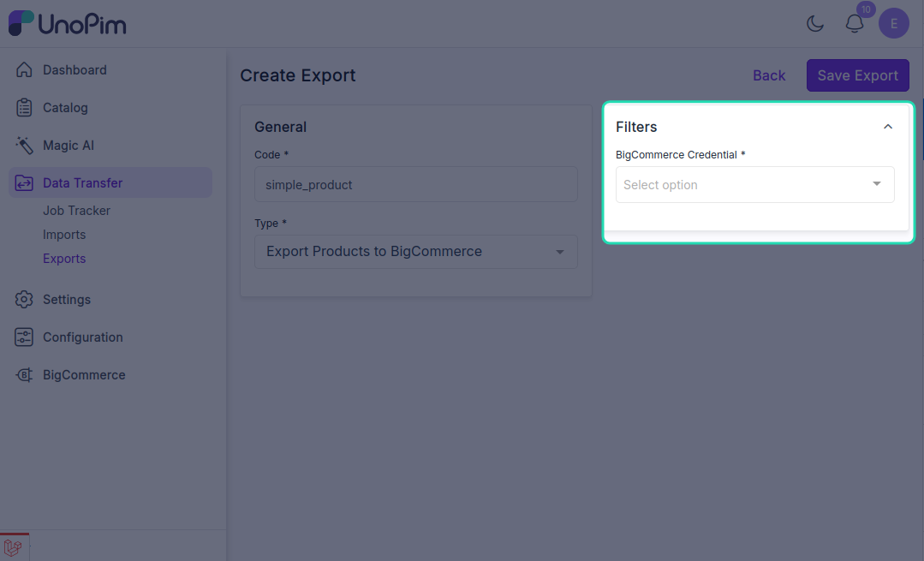Viewport: 924px width, 561px height.
Task: Open Data Transfer menu item
Action: [110, 182]
